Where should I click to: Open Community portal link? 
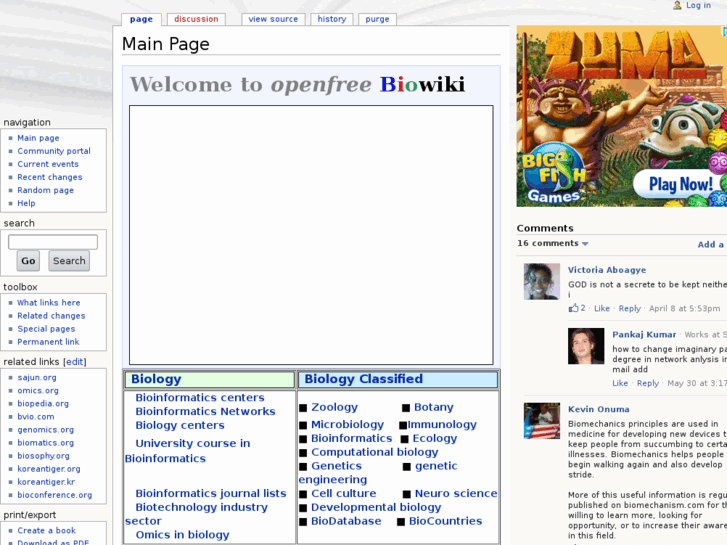click(54, 151)
